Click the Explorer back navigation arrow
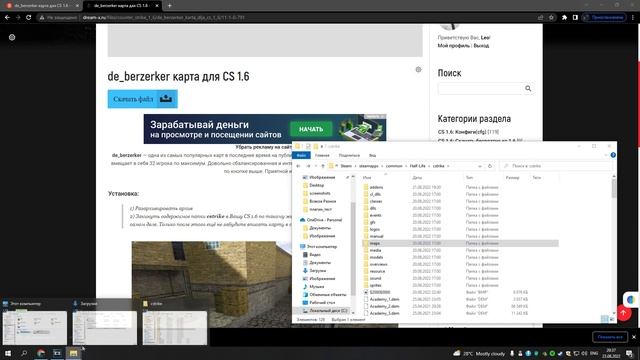640x360 pixels. (298, 166)
